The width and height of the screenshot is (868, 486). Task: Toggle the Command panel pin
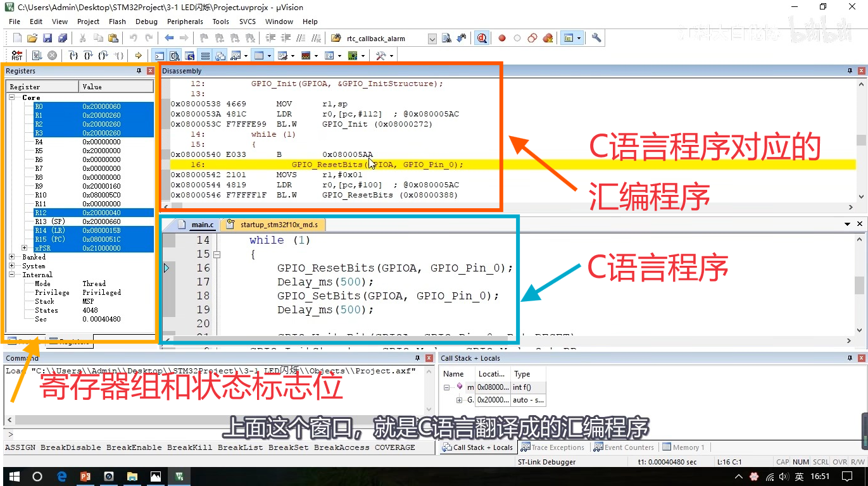418,358
